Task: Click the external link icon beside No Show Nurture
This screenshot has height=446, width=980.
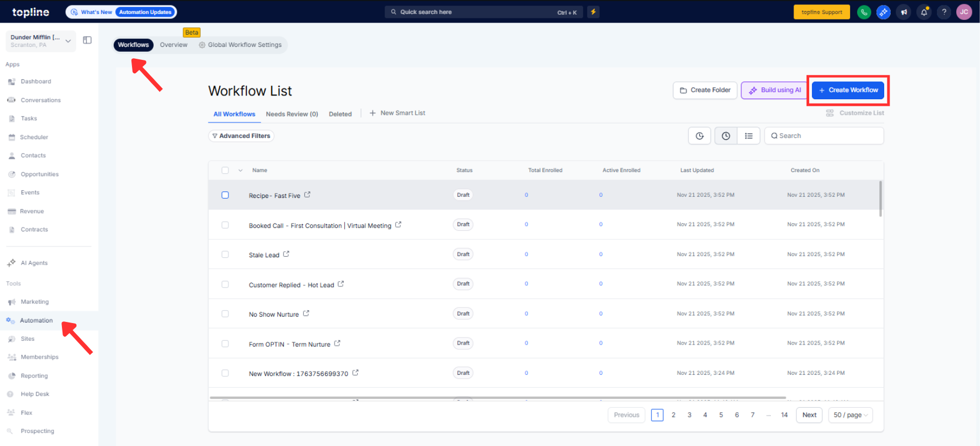Action: [x=306, y=313]
